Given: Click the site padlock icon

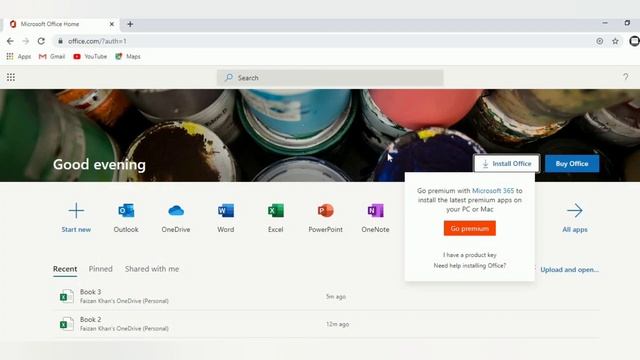Looking at the screenshot, I should coord(60,41).
